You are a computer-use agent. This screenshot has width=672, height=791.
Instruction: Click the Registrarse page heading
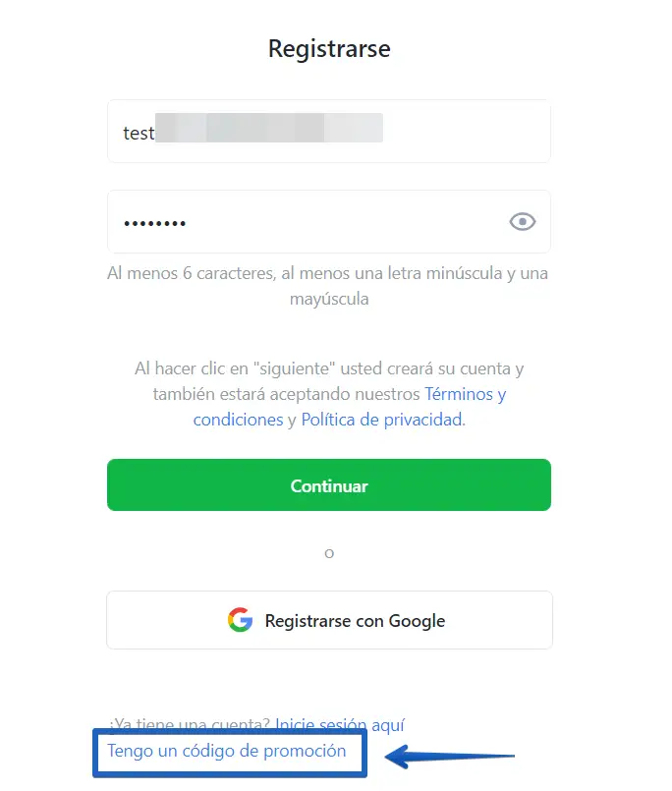coord(329,48)
